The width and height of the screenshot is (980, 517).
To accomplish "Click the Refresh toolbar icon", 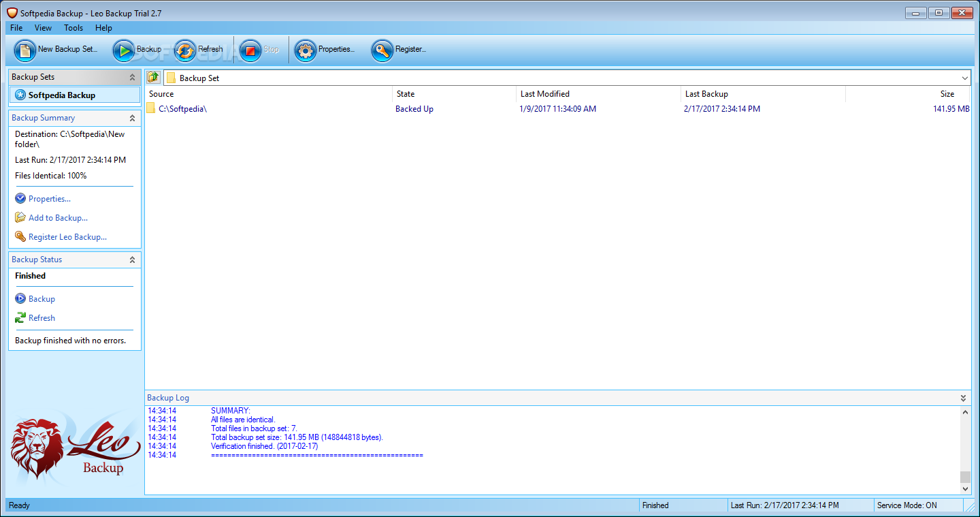I will pos(185,50).
